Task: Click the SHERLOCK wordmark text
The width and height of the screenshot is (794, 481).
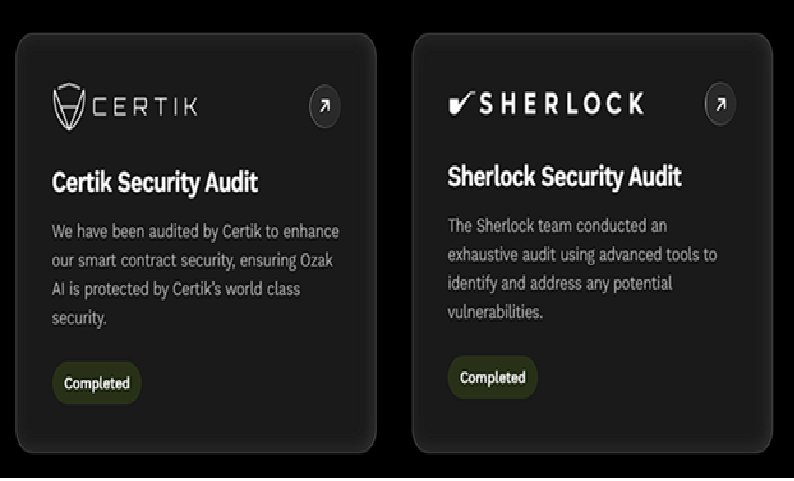Action: pyautogui.click(x=561, y=103)
